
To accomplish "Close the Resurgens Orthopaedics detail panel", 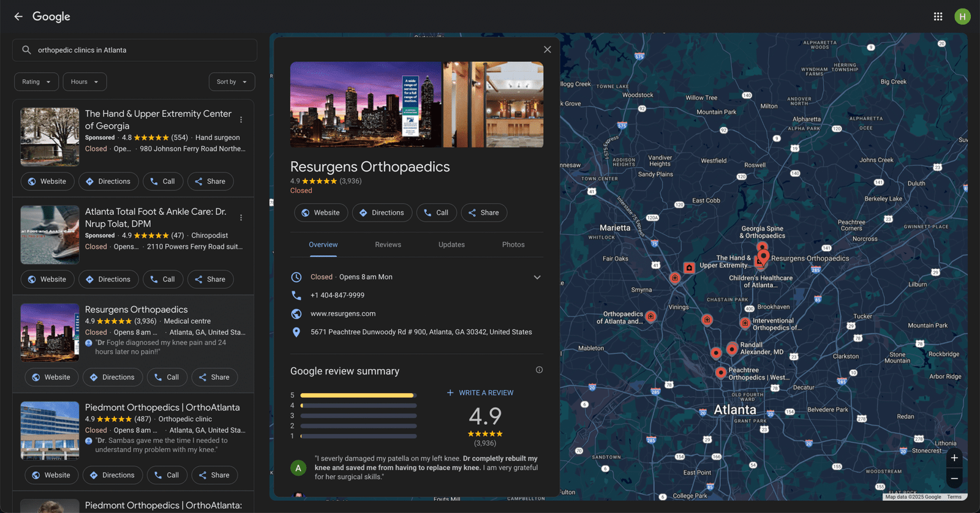I will coord(548,50).
